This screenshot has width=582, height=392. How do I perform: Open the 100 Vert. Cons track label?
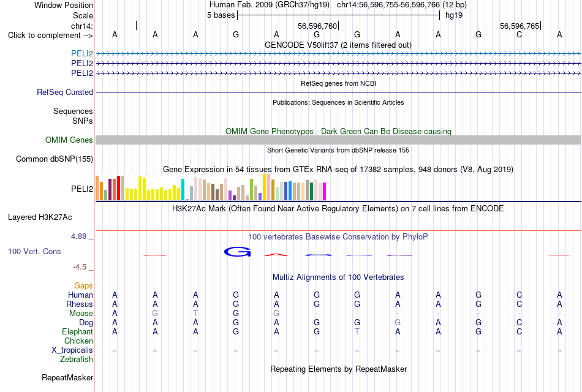34,251
